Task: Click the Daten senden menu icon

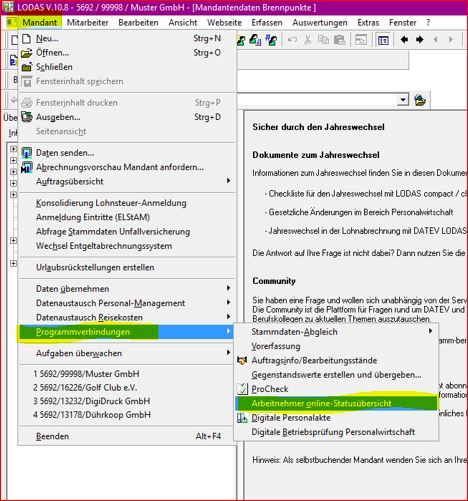Action: pyautogui.click(x=27, y=153)
